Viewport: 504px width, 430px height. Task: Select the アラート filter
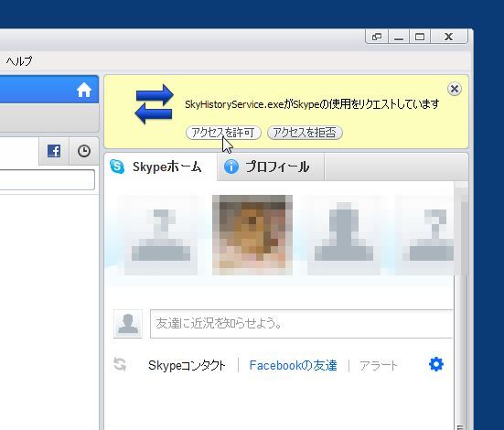click(378, 365)
